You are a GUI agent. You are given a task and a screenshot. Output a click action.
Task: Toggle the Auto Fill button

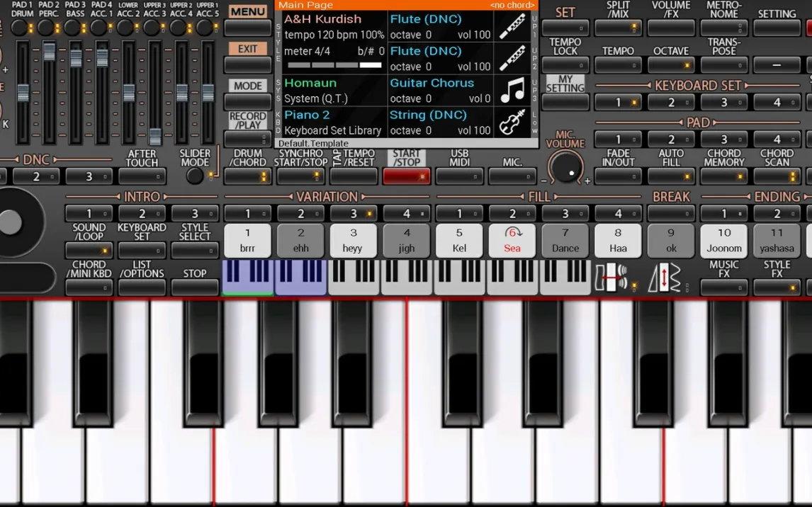coord(671,176)
